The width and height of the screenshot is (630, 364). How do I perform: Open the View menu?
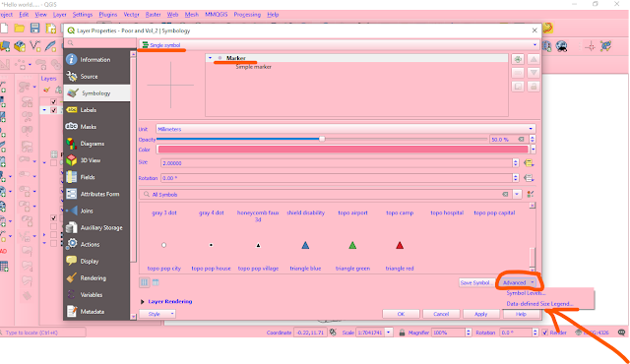pyautogui.click(x=40, y=15)
